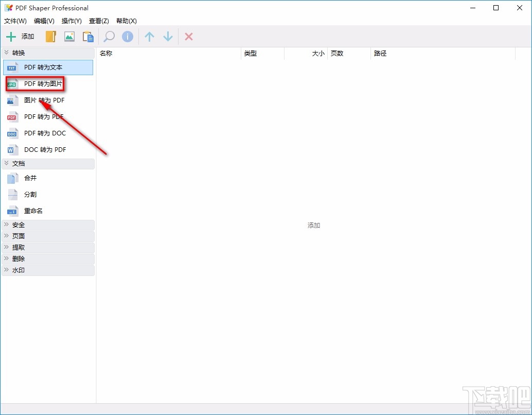Open the 帮助(X) menu
532x415 pixels.
(126, 21)
